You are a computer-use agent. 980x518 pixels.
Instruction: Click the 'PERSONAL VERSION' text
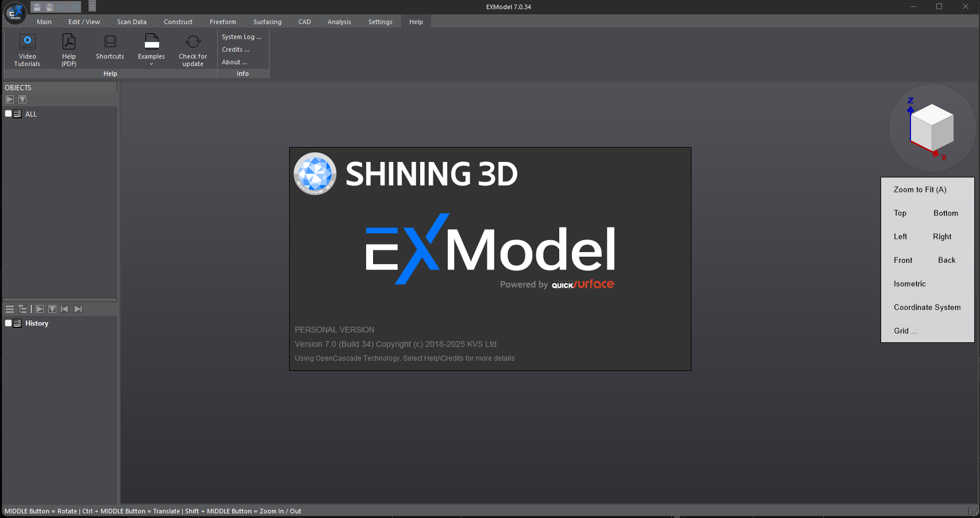click(x=335, y=330)
